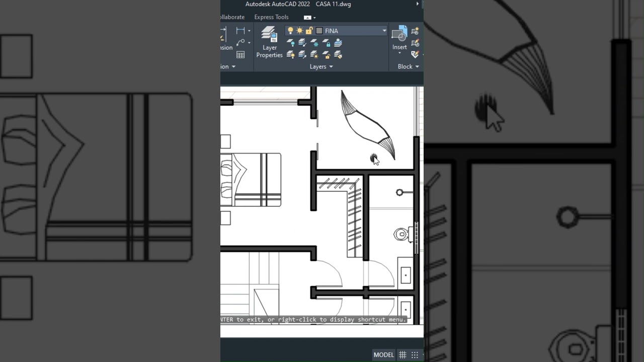644x362 pixels.
Task: Open the Multileader dropdown arrow
Action: (x=249, y=43)
